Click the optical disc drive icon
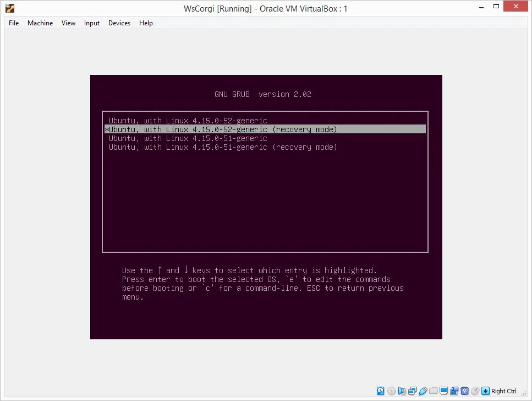The height and width of the screenshot is (401, 532). [392, 391]
